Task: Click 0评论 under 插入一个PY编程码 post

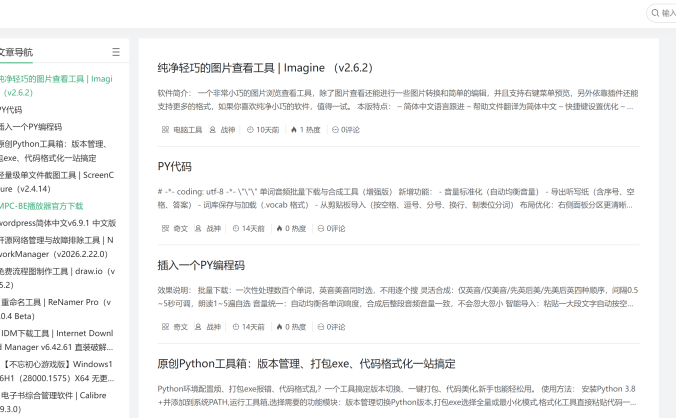Action: click(x=336, y=327)
